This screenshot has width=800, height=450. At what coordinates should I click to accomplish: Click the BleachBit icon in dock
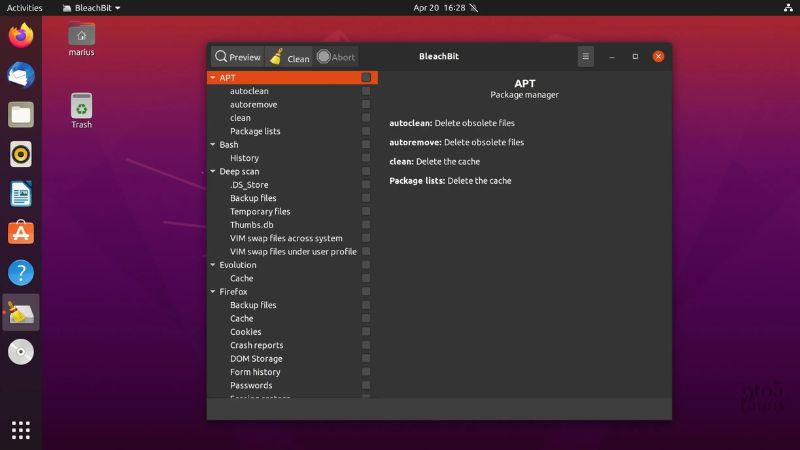21,312
